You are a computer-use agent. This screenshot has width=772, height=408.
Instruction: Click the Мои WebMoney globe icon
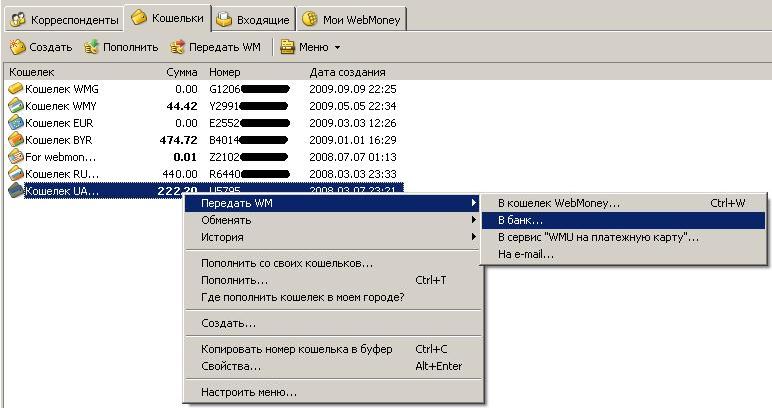pyautogui.click(x=310, y=19)
